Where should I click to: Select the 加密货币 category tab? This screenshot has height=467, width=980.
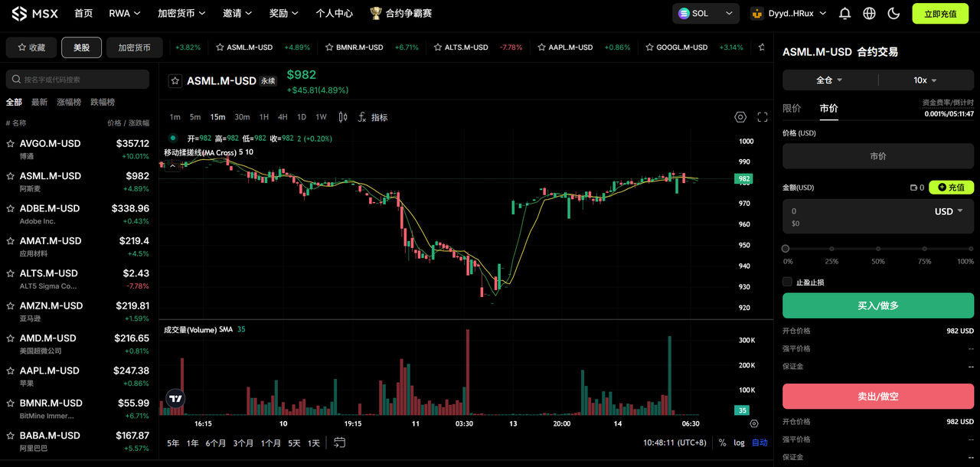(134, 47)
